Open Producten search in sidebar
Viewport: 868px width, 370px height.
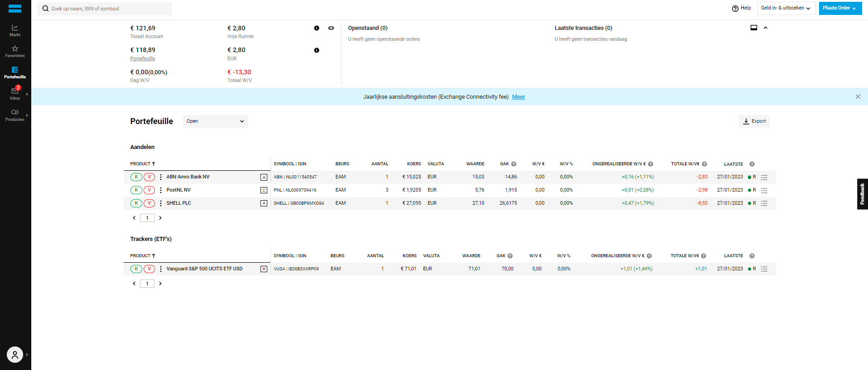(15, 115)
